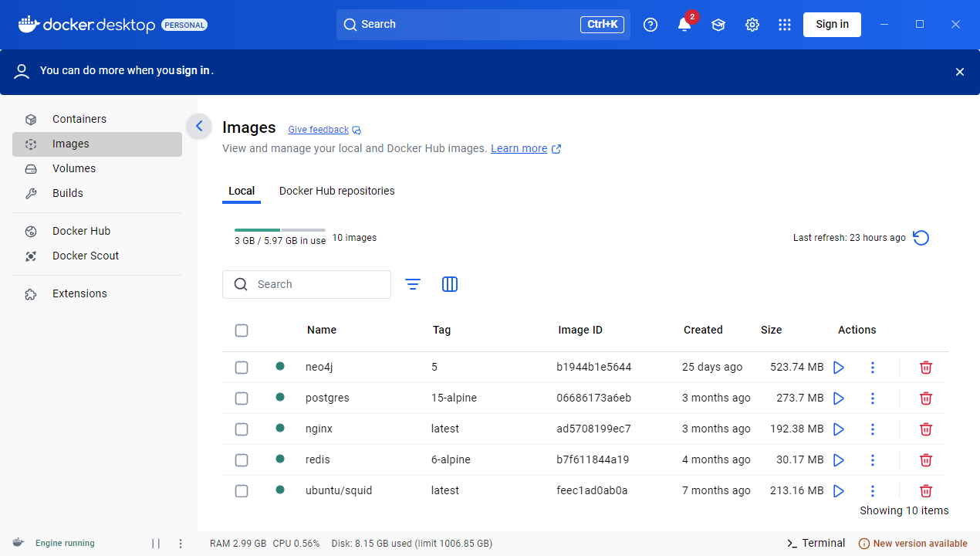This screenshot has height=556, width=980.
Task: Click image ID b1944b1e5644
Action: pos(594,368)
